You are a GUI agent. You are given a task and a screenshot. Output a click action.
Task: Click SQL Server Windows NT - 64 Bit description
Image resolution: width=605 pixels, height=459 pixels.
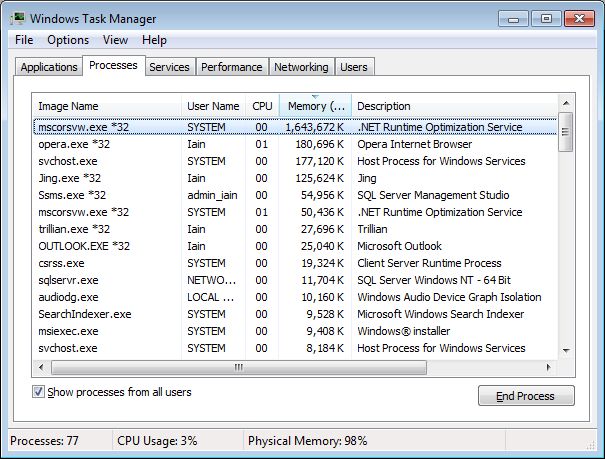(434, 280)
